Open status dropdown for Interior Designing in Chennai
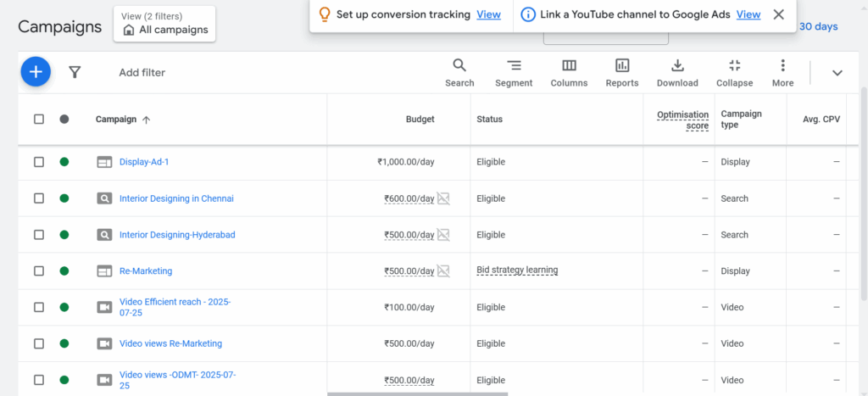 pos(64,198)
